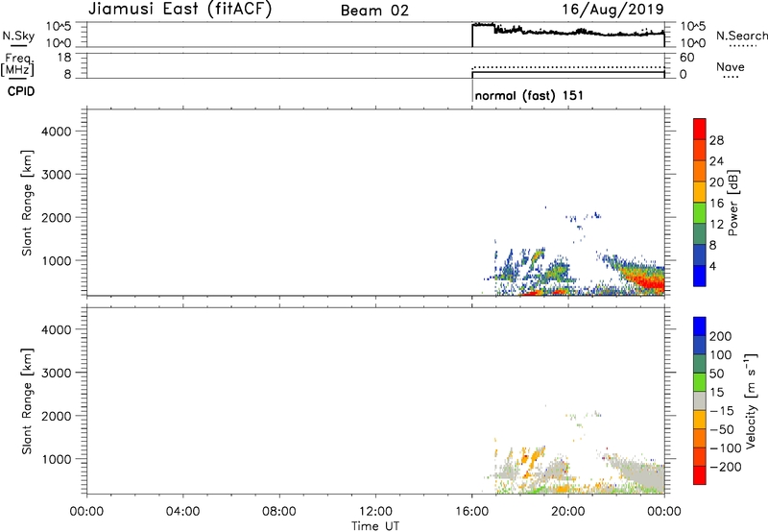768x532 pixels.
Task: Click the '2000' tick on velocity panel
Action: pyautogui.click(x=57, y=416)
